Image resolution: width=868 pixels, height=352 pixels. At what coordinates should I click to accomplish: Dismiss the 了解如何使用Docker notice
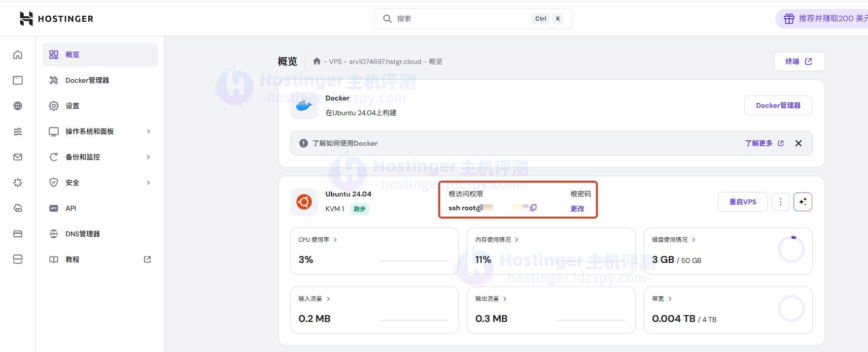click(x=799, y=143)
